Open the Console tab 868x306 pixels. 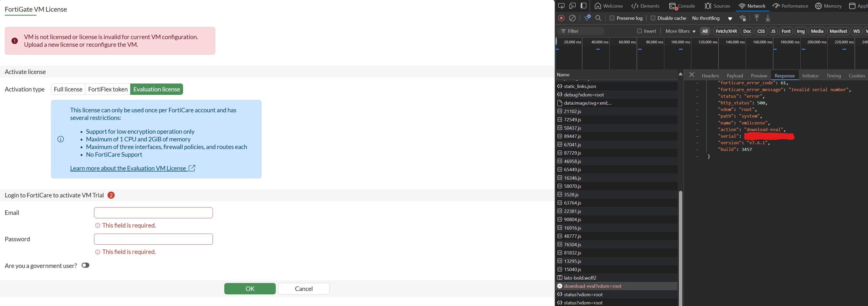[682, 6]
